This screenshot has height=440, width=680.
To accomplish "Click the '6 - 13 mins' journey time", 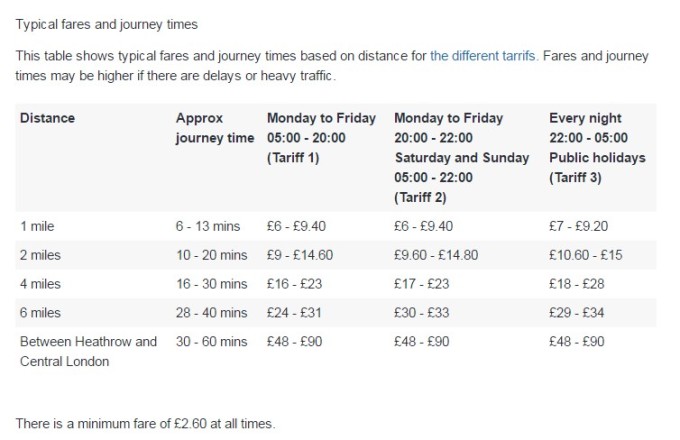I will [x=208, y=226].
